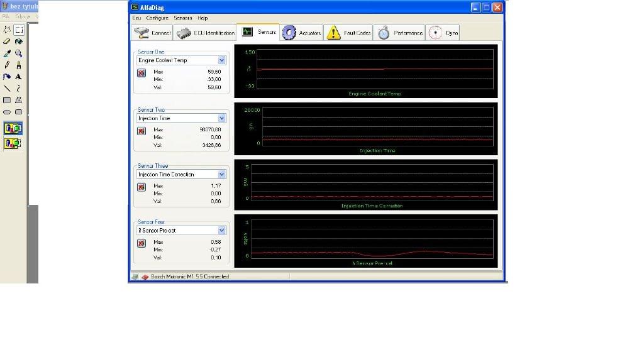Select the Curve tool in Paint
644x362 pixels.
(19, 88)
